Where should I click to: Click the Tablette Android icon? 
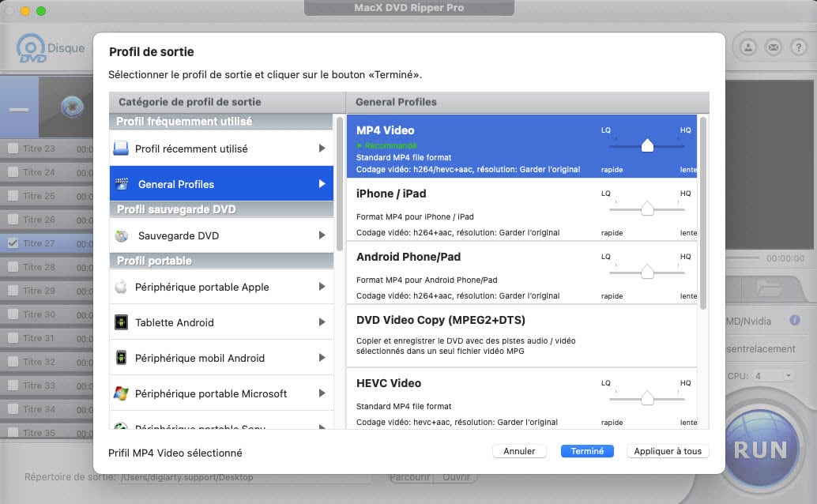pos(121,322)
